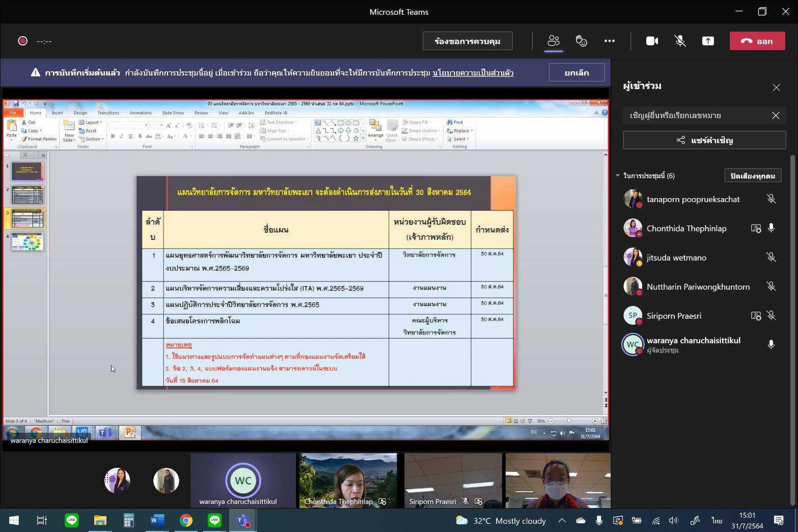Open Microsoft Teams in Windows taskbar
This screenshot has width=798, height=532.
coord(243,520)
